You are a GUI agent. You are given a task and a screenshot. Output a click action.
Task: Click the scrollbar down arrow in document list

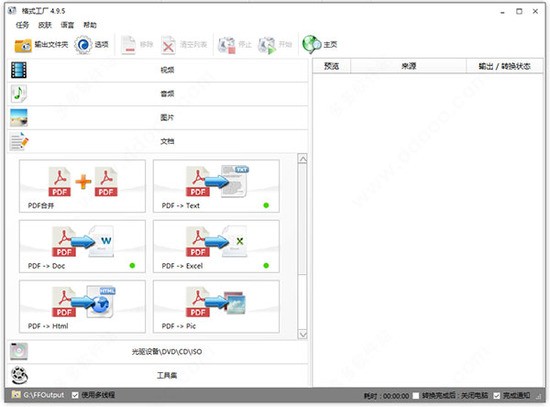click(302, 334)
